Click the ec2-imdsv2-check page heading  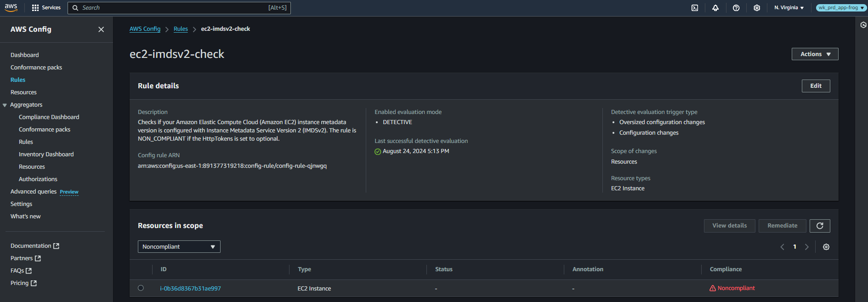tap(177, 54)
